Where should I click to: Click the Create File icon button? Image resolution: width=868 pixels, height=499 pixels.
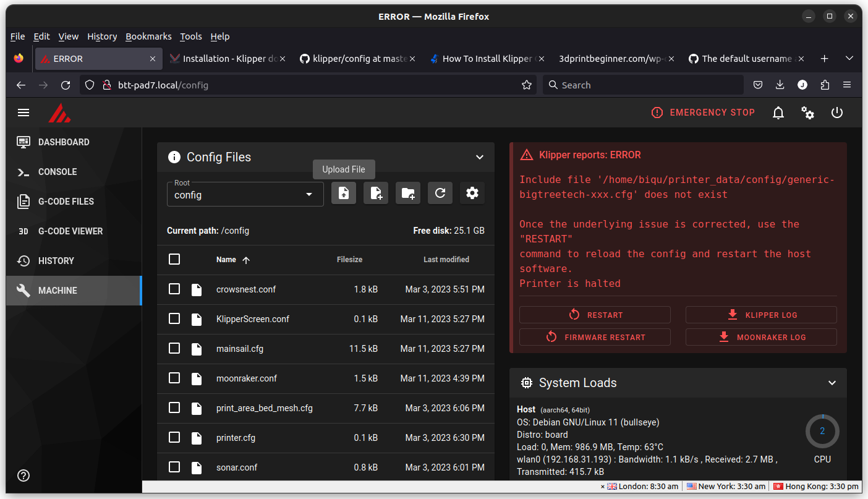tap(376, 194)
